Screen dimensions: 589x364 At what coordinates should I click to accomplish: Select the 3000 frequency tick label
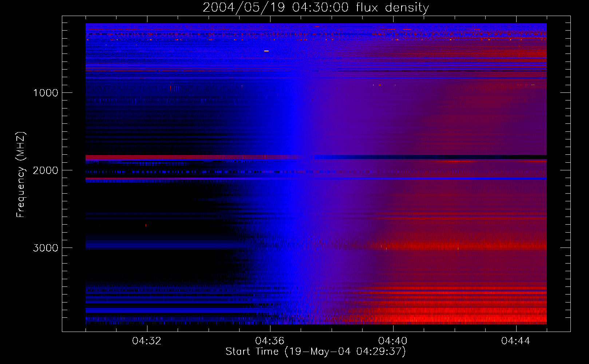(x=46, y=248)
